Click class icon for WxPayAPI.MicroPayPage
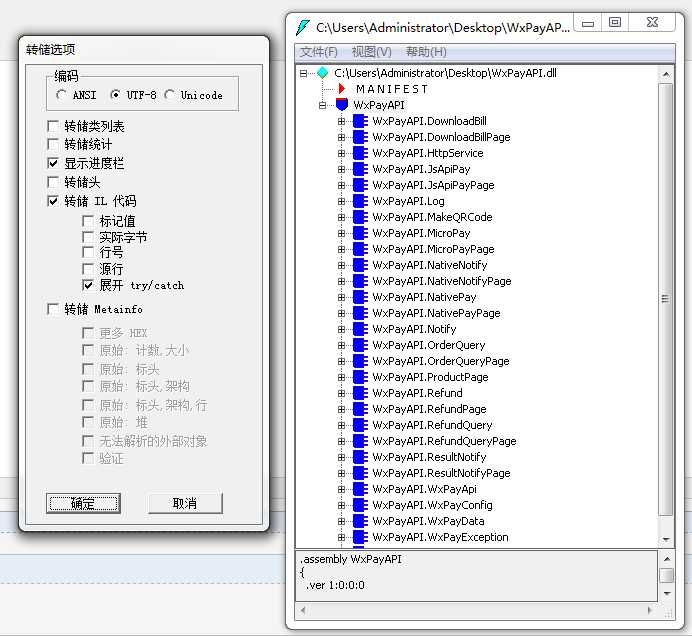Screen dimensions: 692x636 pos(360,249)
